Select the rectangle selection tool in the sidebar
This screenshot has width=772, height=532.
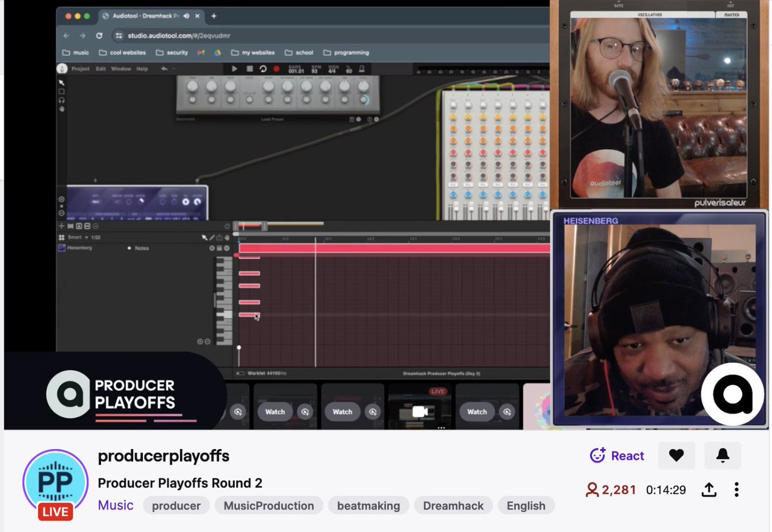(x=62, y=91)
